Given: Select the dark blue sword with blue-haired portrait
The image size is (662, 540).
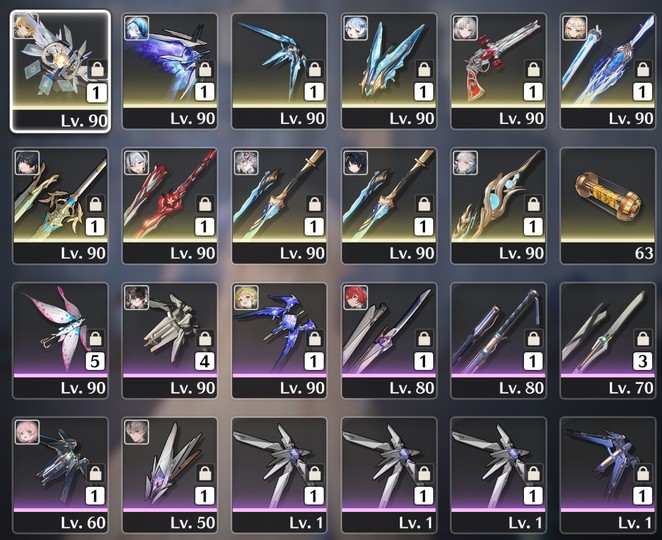Looking at the screenshot, I should pos(170,71).
